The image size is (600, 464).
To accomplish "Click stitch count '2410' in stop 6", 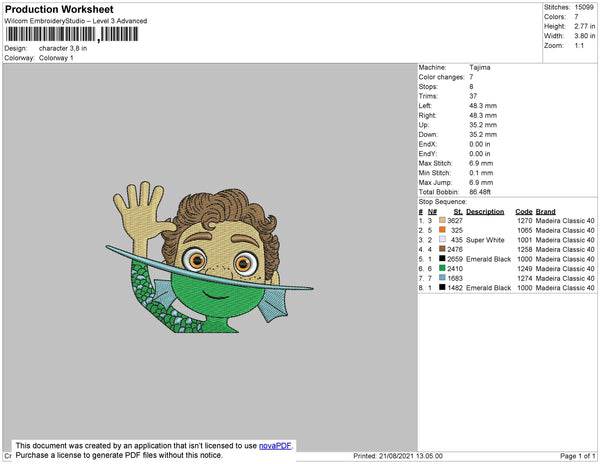I will click(x=455, y=269).
